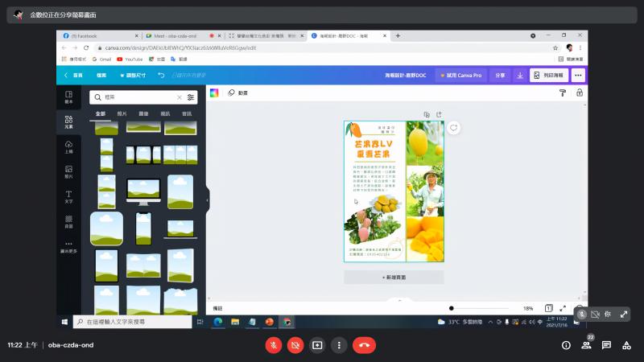Clear the Canva search field text

180,97
